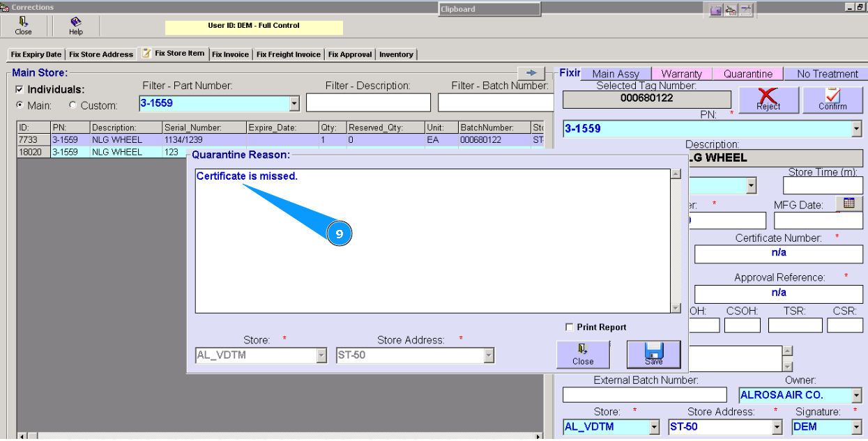Click the Description column header
The width and height of the screenshot is (868, 441).
point(125,128)
